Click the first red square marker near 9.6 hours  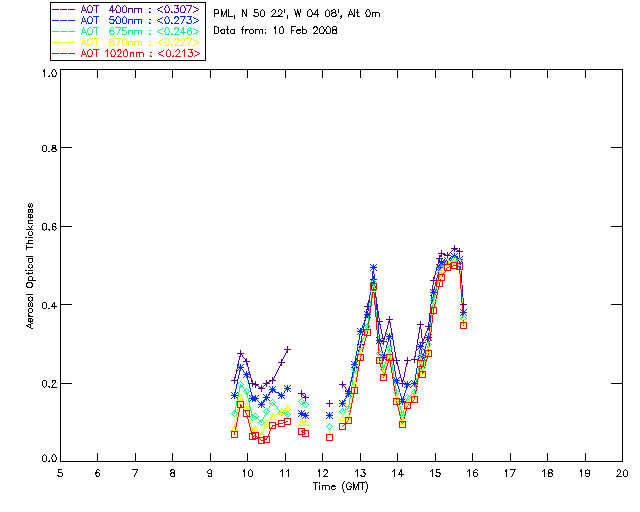click(x=234, y=434)
